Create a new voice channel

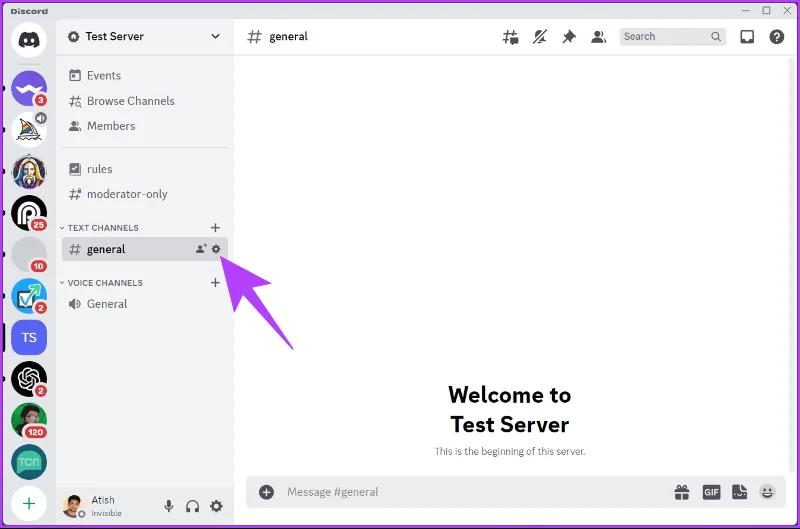pos(215,283)
